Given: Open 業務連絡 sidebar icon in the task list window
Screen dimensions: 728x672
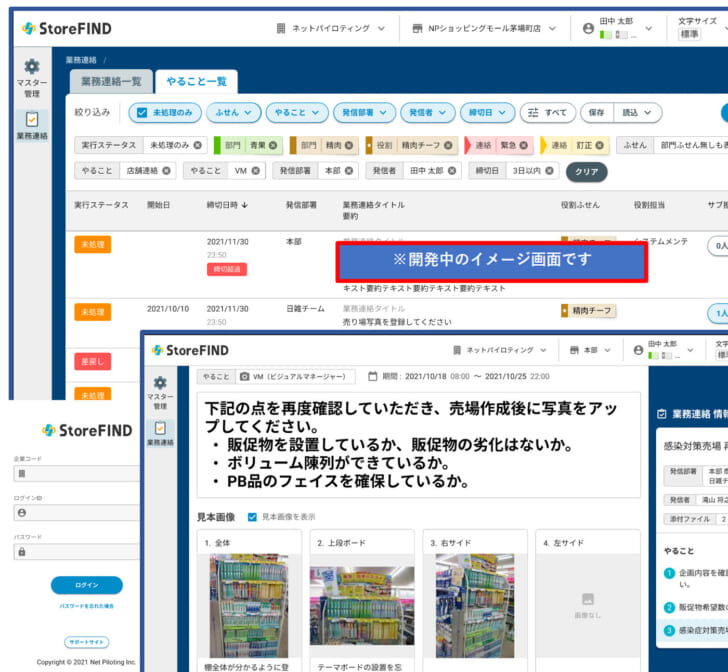Looking at the screenshot, I should pyautogui.click(x=32, y=126).
